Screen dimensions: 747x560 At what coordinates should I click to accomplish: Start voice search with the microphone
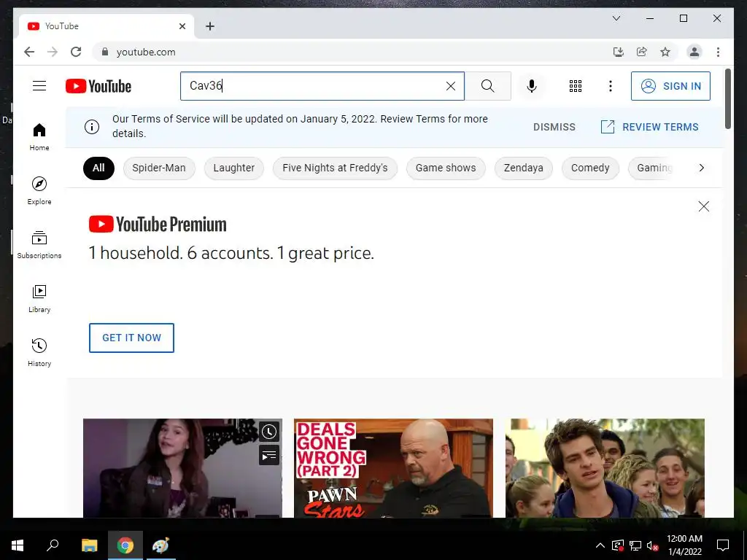coord(532,86)
